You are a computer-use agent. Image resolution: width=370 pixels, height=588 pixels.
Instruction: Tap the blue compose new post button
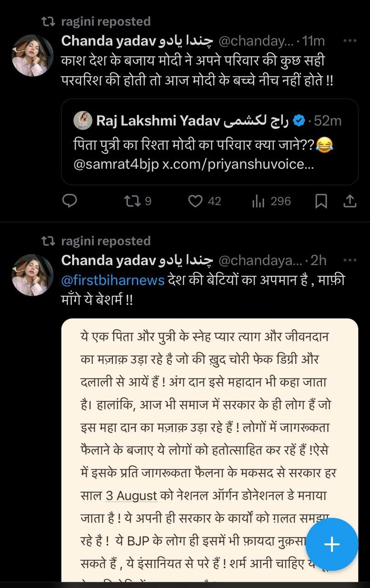click(331, 544)
